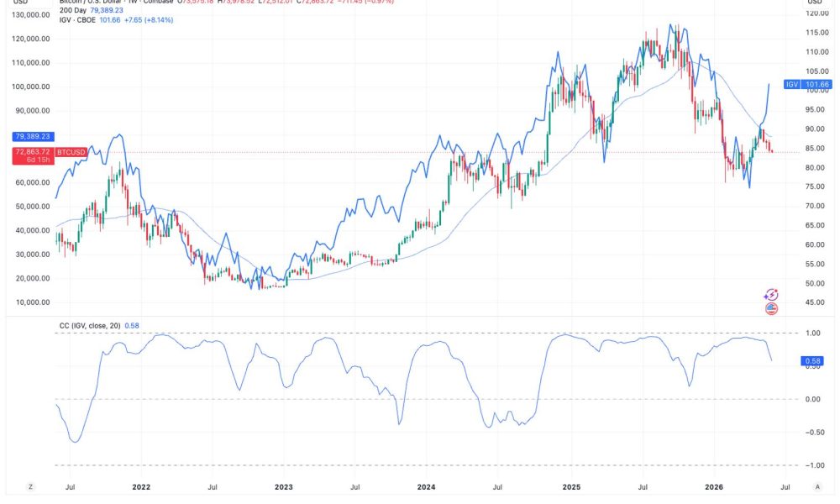840x504 pixels.
Task: Click the IGV 101.66 price tag
Action: pos(808,85)
